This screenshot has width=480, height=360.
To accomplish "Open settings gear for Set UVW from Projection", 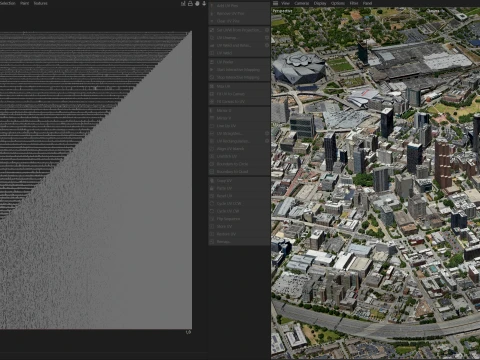I will pyautogui.click(x=267, y=30).
